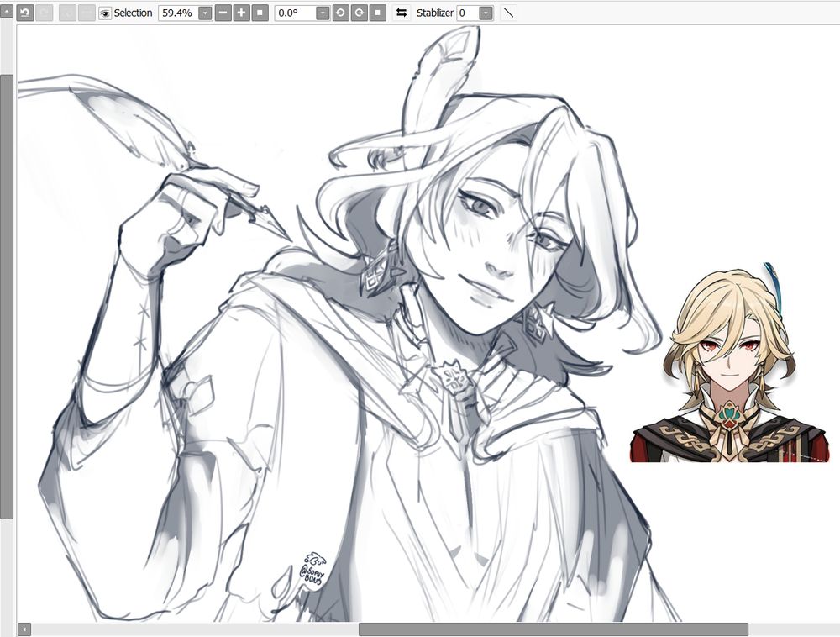840x637 pixels.
Task: Click the second greyed-out button after Redo
Action: click(87, 13)
